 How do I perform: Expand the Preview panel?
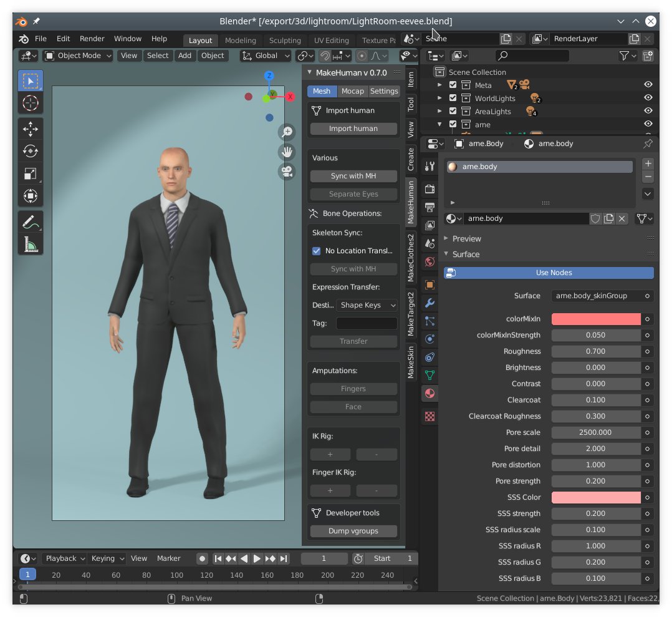(x=446, y=238)
